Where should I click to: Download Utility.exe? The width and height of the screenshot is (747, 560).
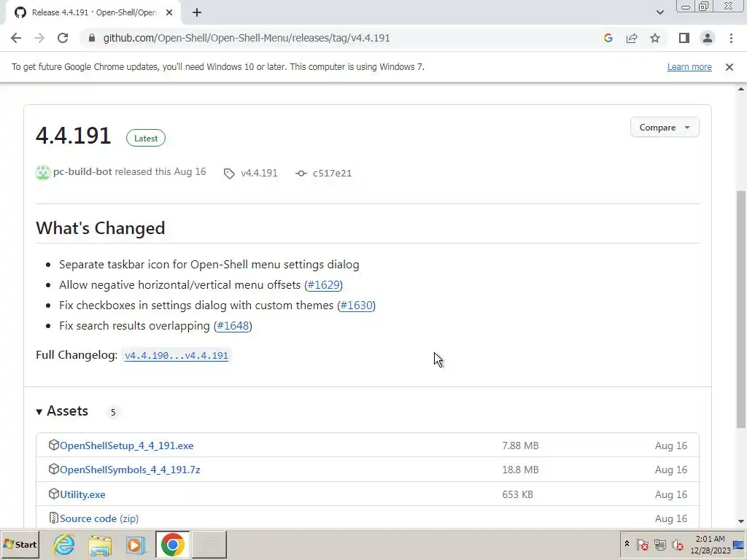[82, 494]
